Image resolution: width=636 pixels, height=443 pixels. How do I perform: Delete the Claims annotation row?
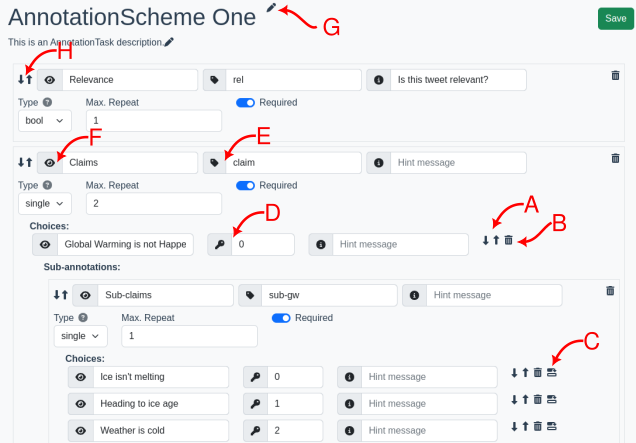[x=615, y=157]
